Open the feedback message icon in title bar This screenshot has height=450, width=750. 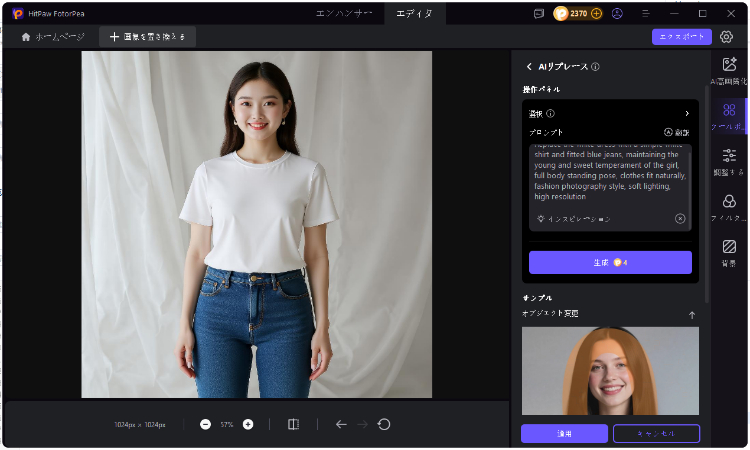pyautogui.click(x=539, y=13)
